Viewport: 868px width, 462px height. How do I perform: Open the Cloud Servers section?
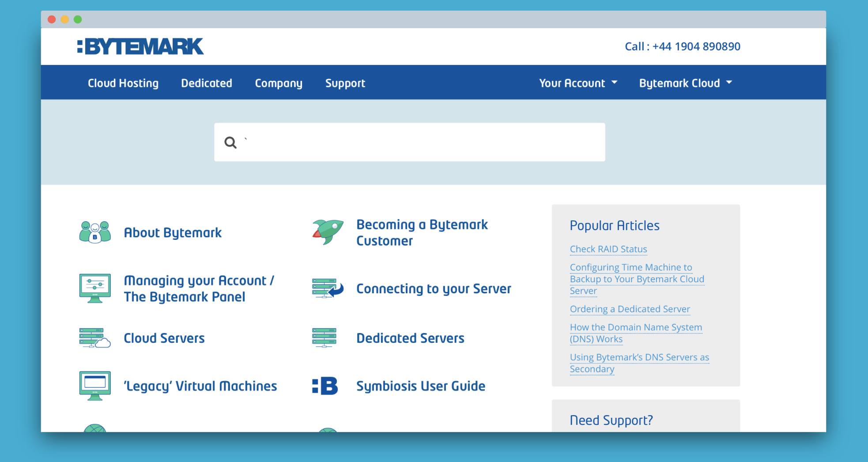(x=164, y=338)
